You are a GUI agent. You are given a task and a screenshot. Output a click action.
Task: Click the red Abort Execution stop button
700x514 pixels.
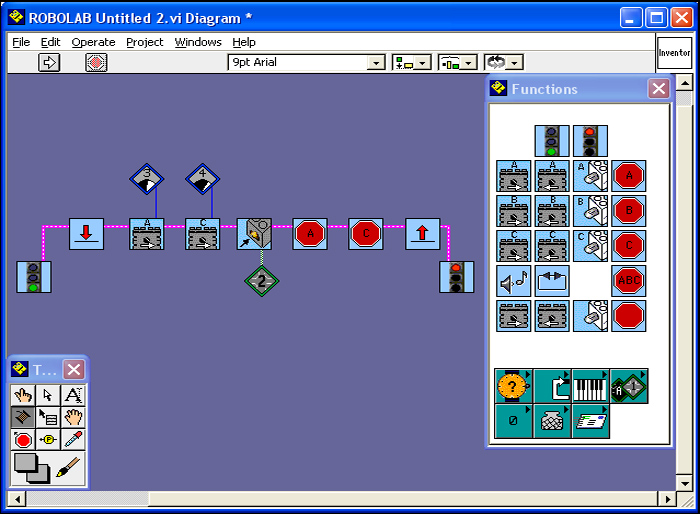point(96,62)
